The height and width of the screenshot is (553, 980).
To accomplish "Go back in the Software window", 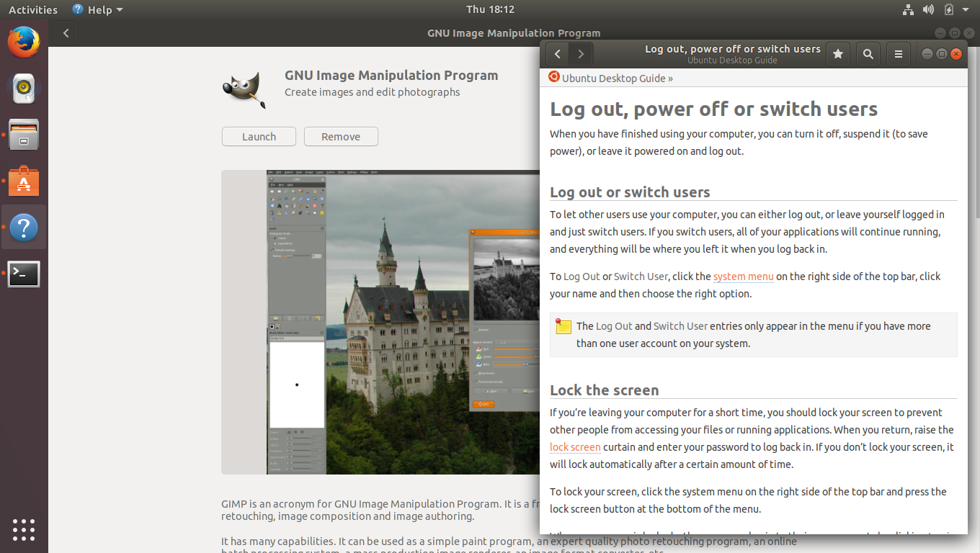I will 66,33.
